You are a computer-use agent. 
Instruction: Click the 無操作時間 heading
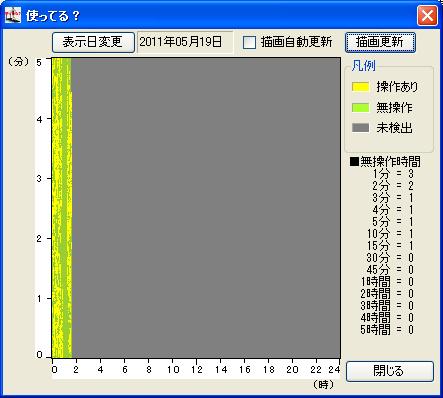(x=390, y=162)
